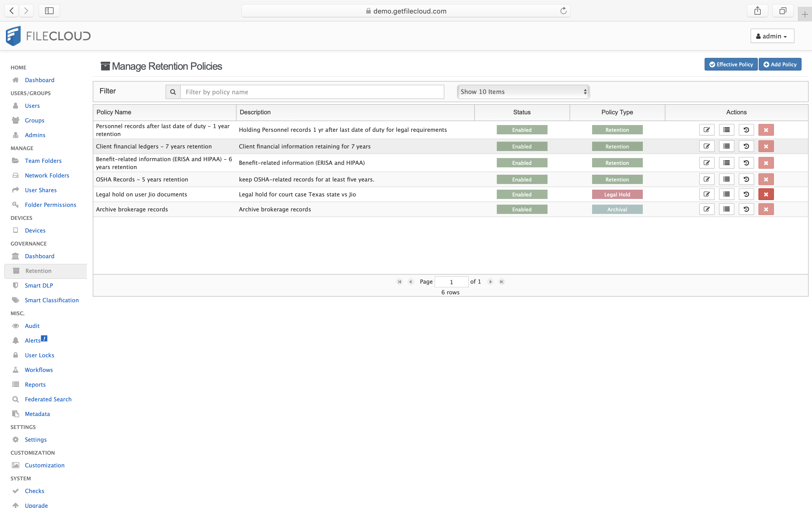Viewport: 812px width, 508px height.
Task: Edit Benefit-related information policy
Action: (x=707, y=163)
